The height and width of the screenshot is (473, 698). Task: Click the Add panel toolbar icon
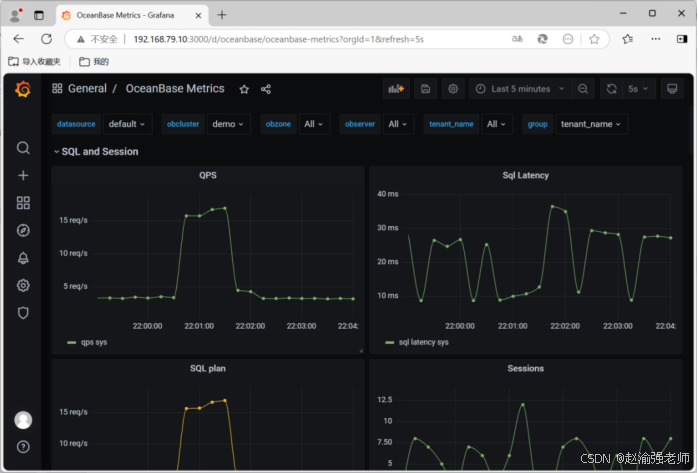tap(396, 89)
